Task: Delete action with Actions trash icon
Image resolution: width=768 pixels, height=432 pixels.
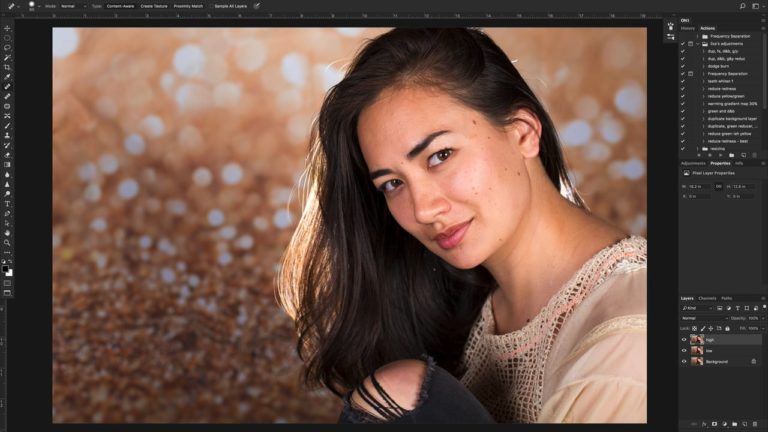Action: (754, 155)
